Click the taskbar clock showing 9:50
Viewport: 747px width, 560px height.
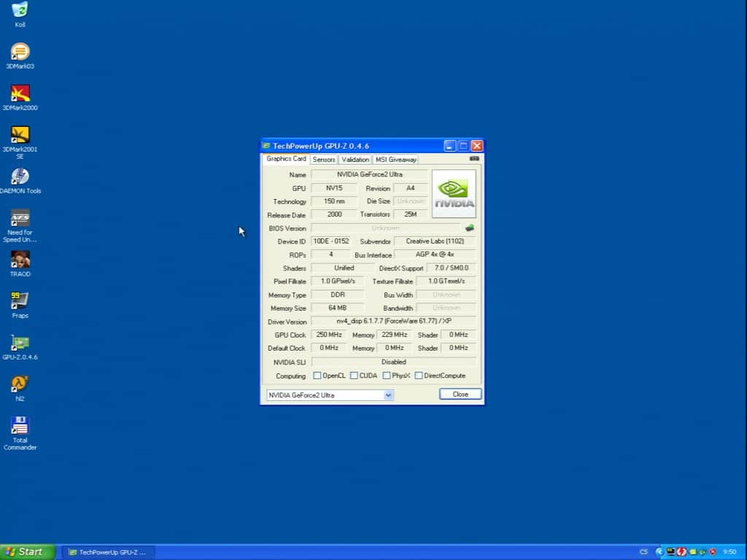click(729, 552)
